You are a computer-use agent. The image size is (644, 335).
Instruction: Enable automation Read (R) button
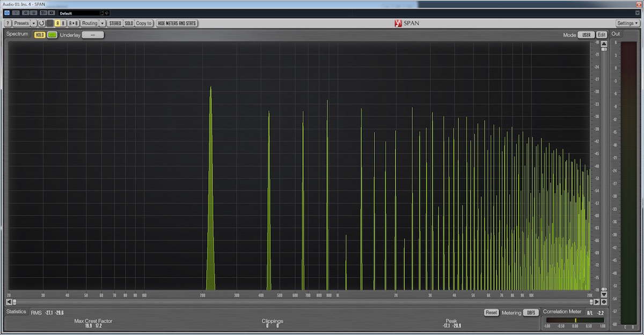click(26, 13)
